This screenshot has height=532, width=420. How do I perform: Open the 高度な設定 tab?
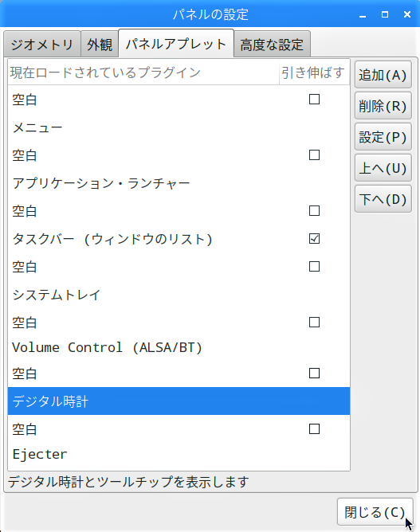(x=272, y=44)
